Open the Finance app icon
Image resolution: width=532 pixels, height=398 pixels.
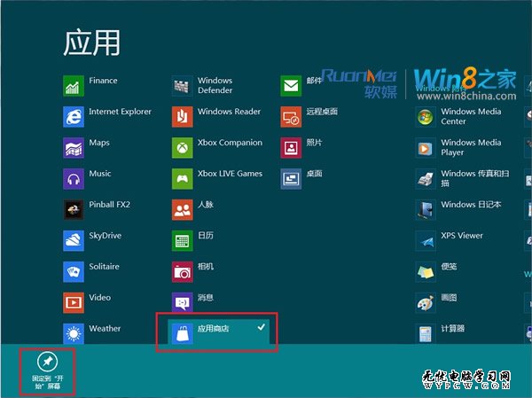click(x=74, y=86)
